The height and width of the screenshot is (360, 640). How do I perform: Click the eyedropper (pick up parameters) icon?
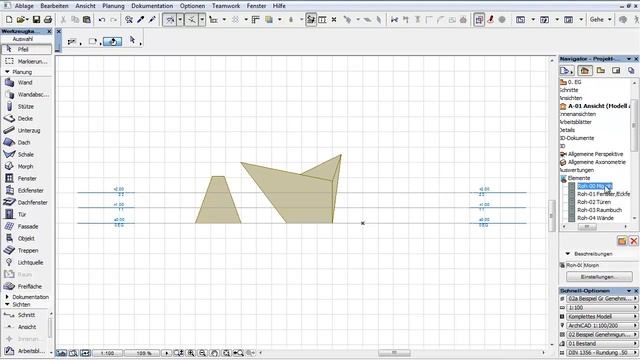coord(141,19)
